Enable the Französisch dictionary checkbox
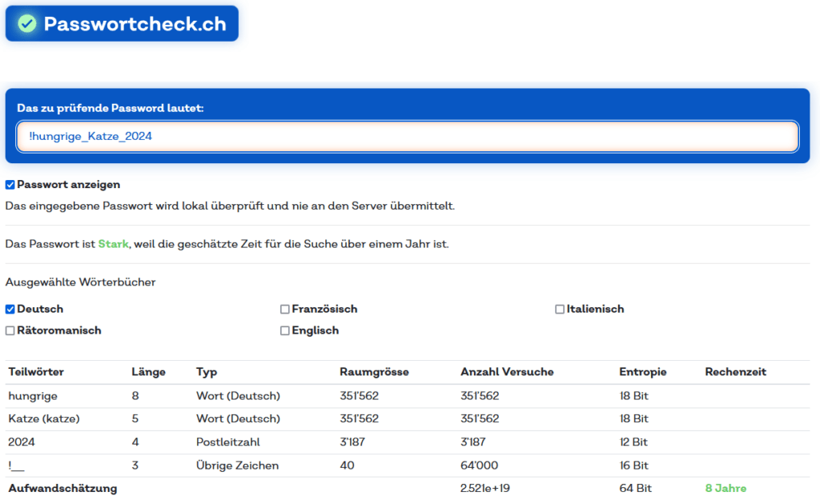The image size is (820, 504). [x=285, y=309]
